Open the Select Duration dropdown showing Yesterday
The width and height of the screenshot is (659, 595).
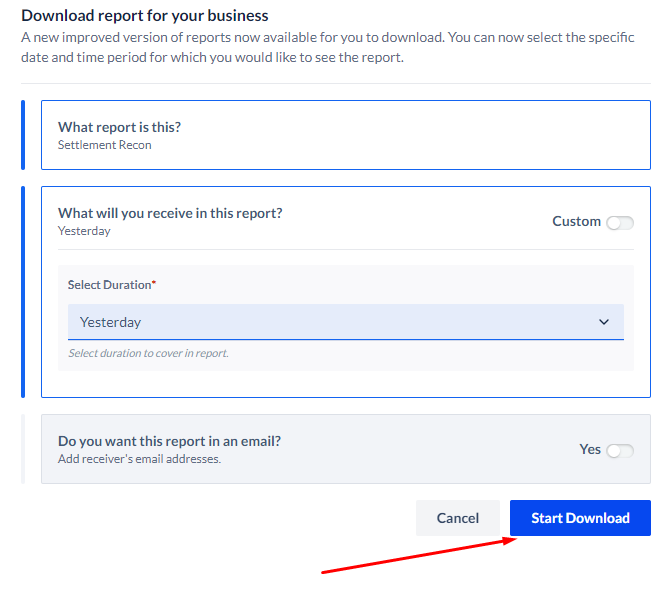(x=345, y=322)
